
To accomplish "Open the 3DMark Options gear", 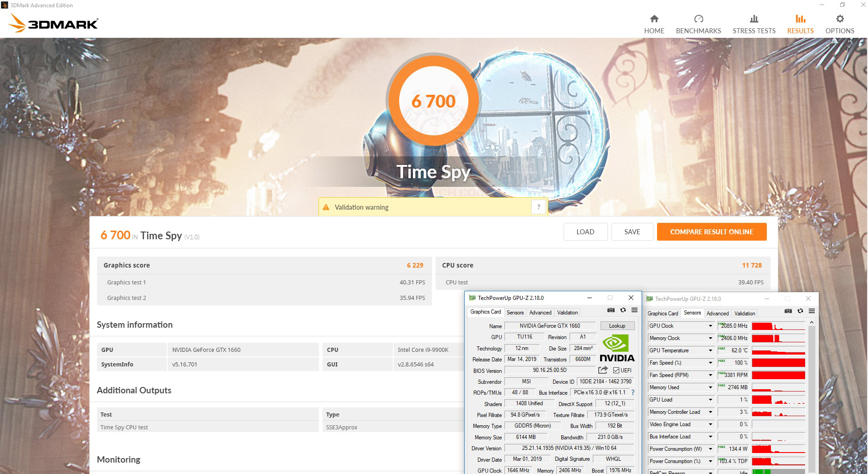I will (x=840, y=25).
